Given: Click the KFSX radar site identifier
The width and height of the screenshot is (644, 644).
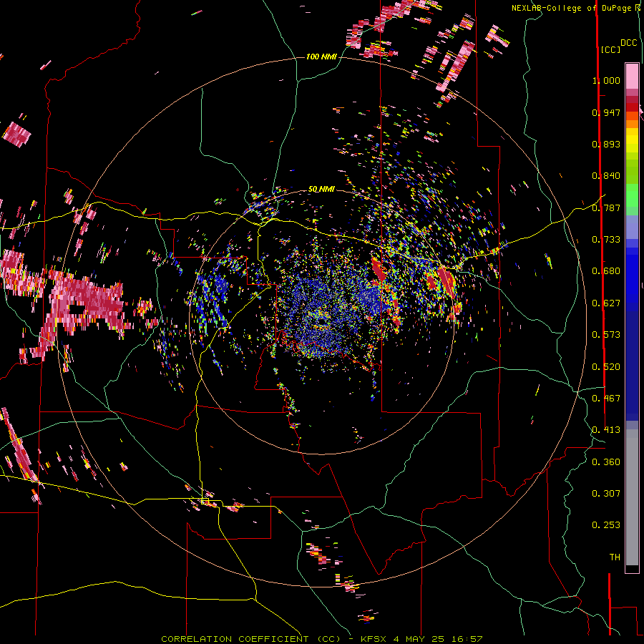Looking at the screenshot, I should 374,639.
